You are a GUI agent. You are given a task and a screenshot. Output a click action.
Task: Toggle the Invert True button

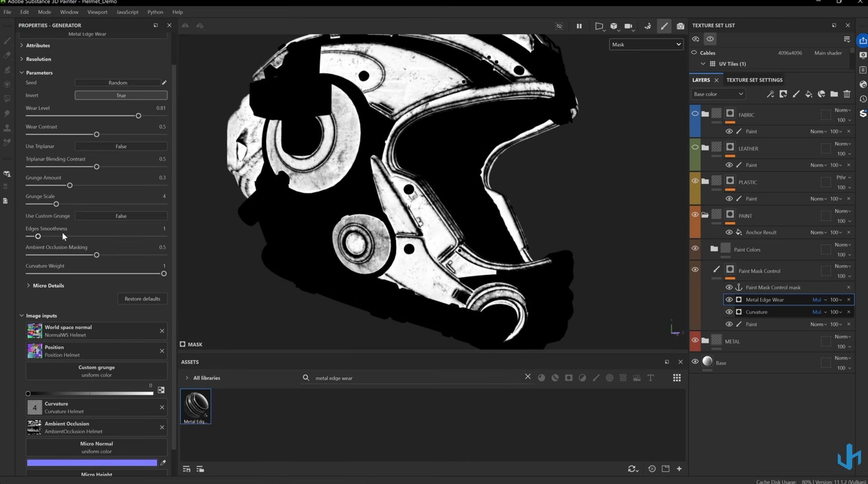click(121, 95)
